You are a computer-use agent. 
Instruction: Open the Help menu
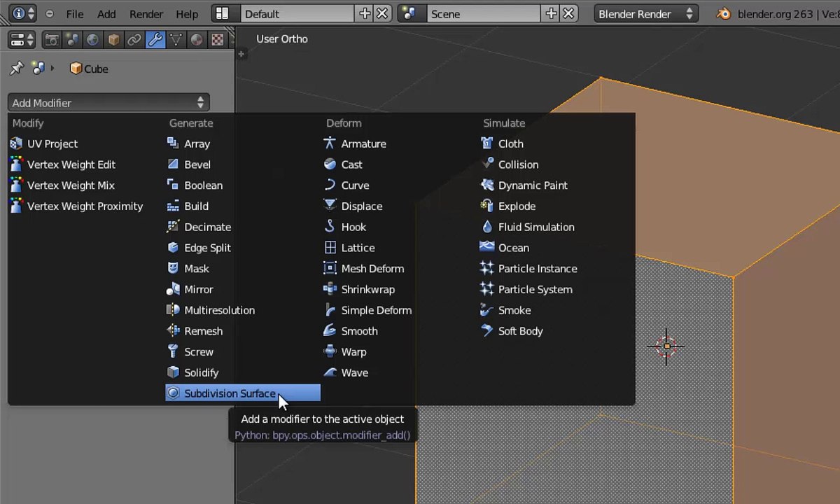(x=187, y=14)
